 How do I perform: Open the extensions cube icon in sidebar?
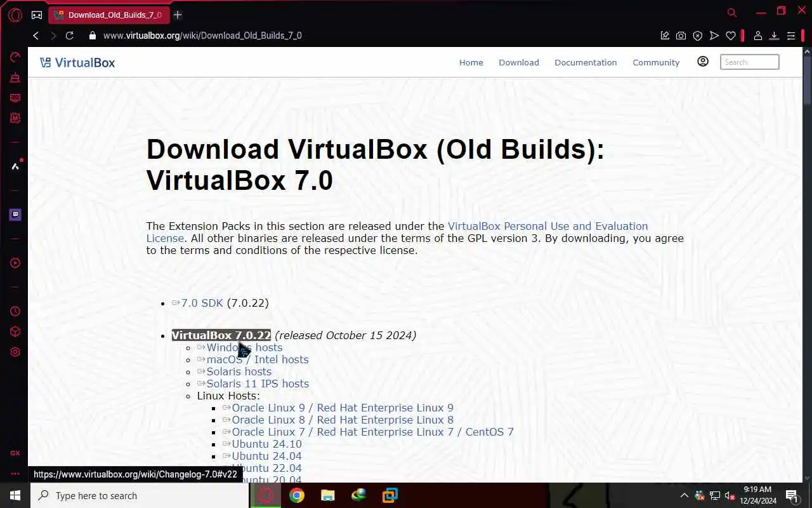15,331
